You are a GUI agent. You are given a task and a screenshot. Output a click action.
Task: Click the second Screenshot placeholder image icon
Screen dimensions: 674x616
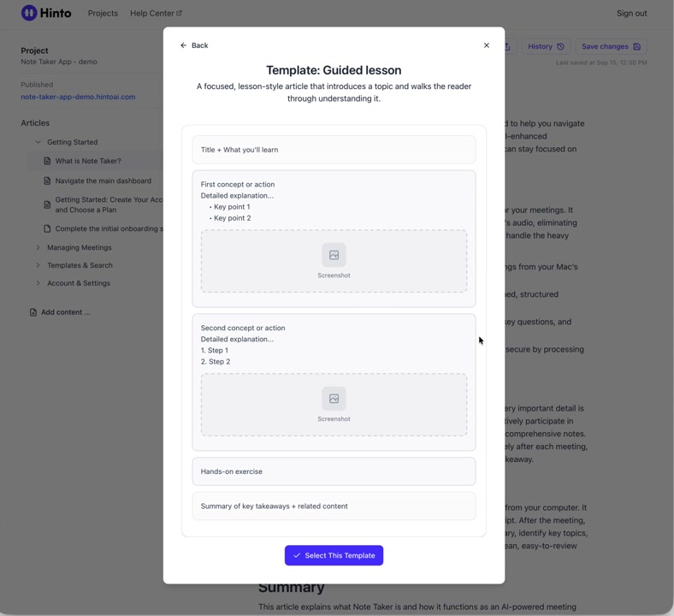334,399
